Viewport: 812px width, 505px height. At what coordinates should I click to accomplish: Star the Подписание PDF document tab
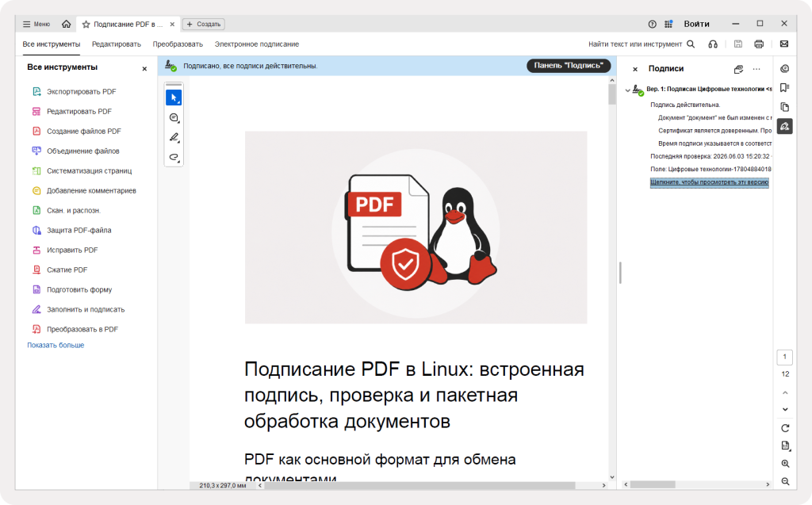86,25
